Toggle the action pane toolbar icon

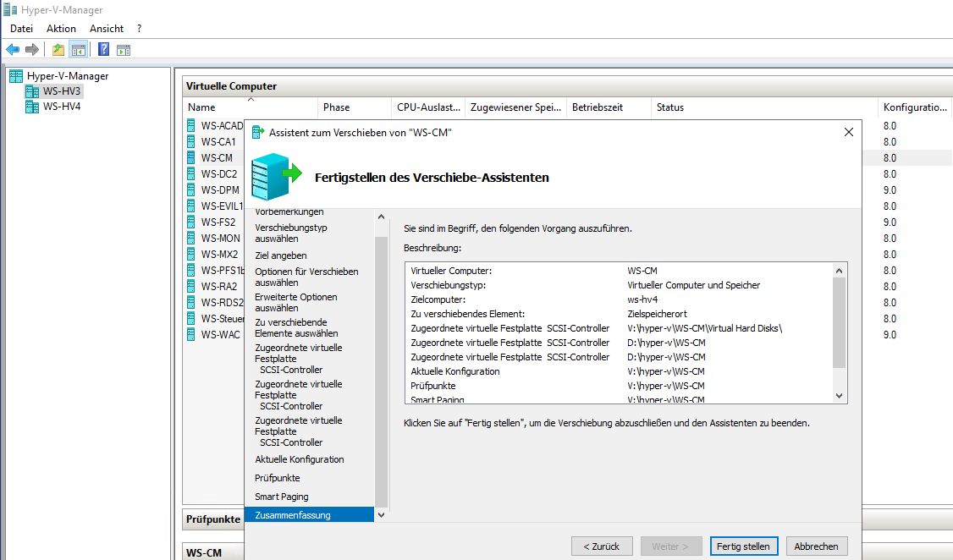pyautogui.click(x=124, y=50)
